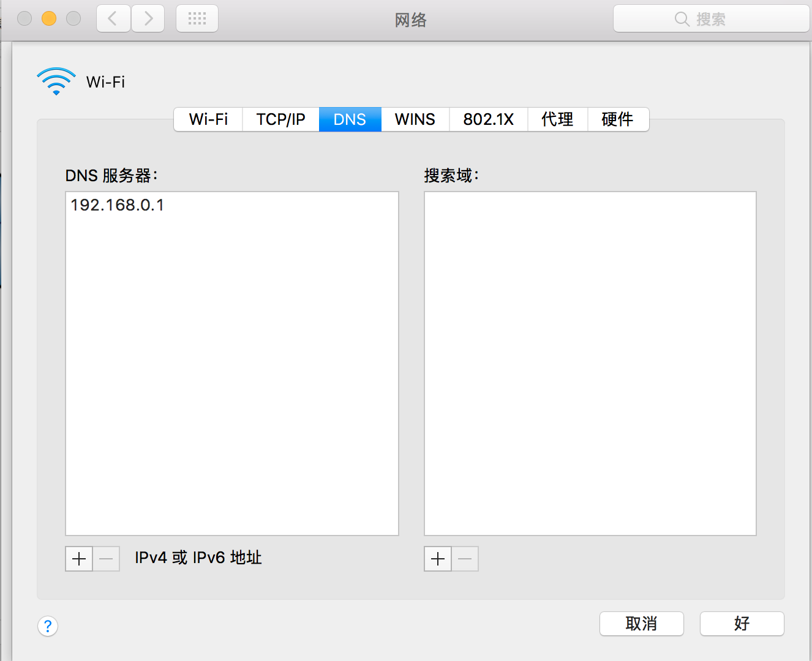Open the 代理 (Proxies) tab
Viewport: 812px width, 661px height.
click(x=557, y=119)
